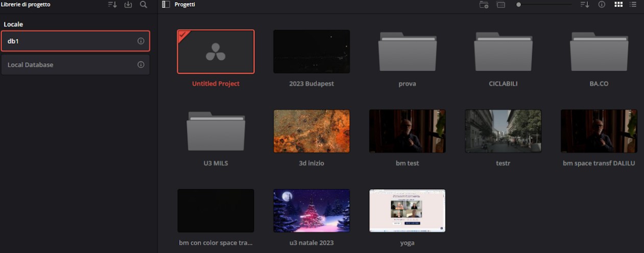The width and height of the screenshot is (644, 253).
Task: Select the bm test project thumbnail
Action: coord(408,131)
